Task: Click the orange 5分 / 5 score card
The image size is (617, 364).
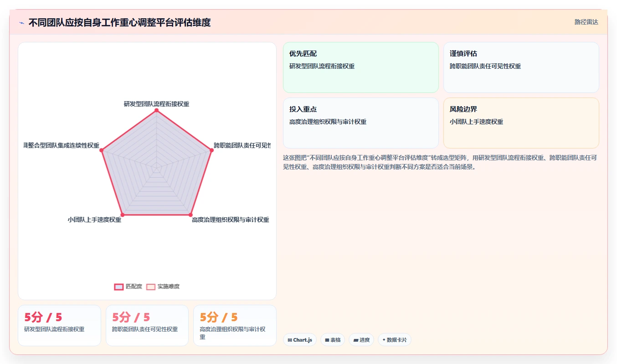Action: [235, 325]
